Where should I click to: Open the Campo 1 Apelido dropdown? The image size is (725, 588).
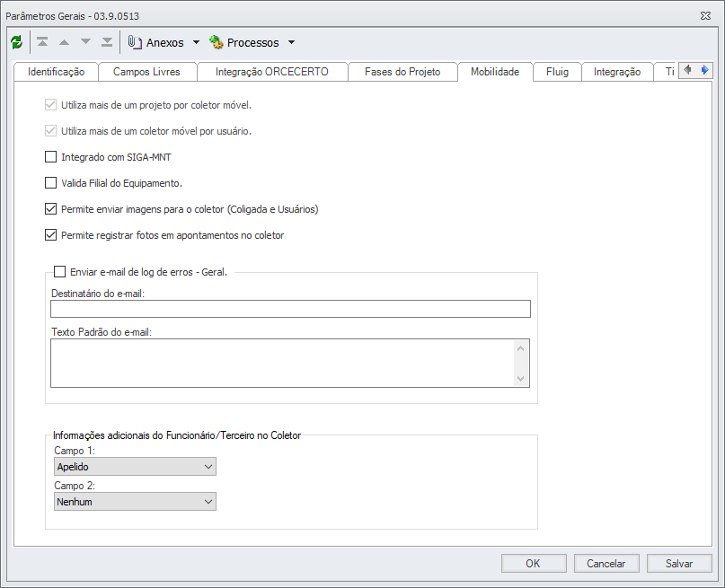pyautogui.click(x=135, y=467)
